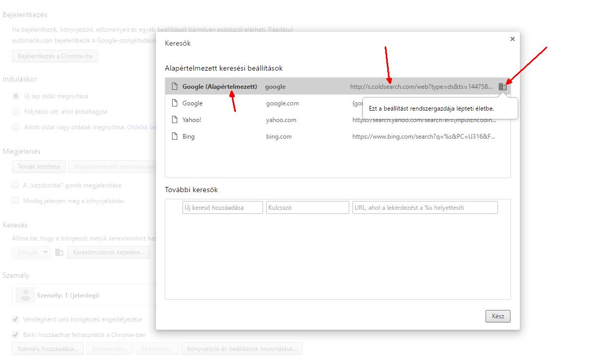Close the Keresők dialog with X
615x364 pixels.
(x=512, y=39)
